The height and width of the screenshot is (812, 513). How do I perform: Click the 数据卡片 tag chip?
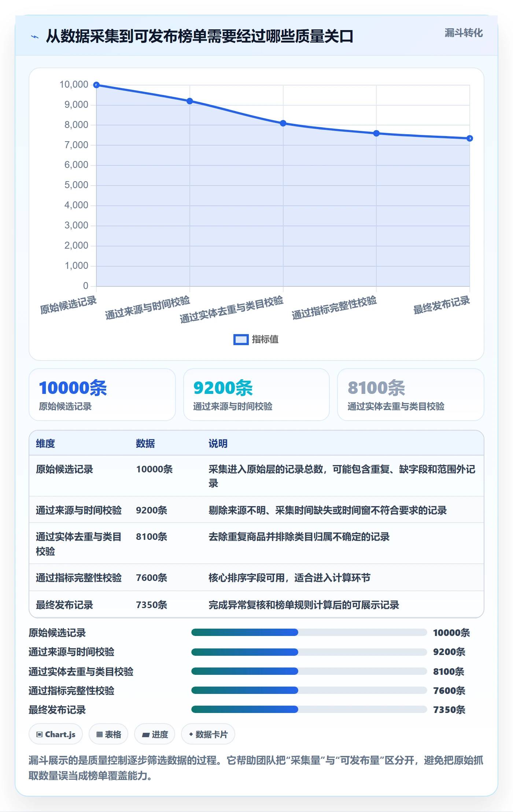click(208, 734)
